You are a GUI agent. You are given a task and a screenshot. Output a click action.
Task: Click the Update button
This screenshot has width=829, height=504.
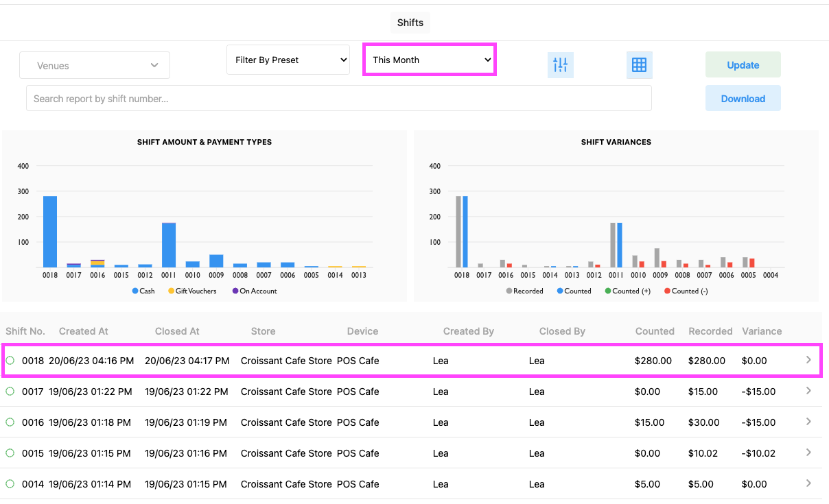pos(743,65)
